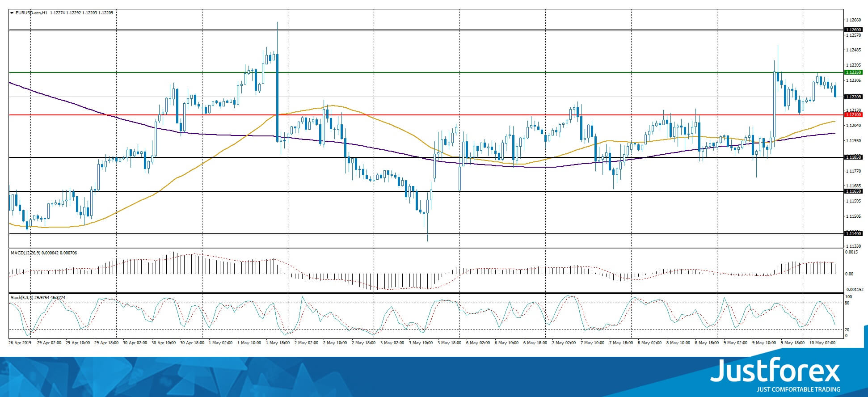
Task: Select the 1.11400 level price tag
Action: (853, 234)
